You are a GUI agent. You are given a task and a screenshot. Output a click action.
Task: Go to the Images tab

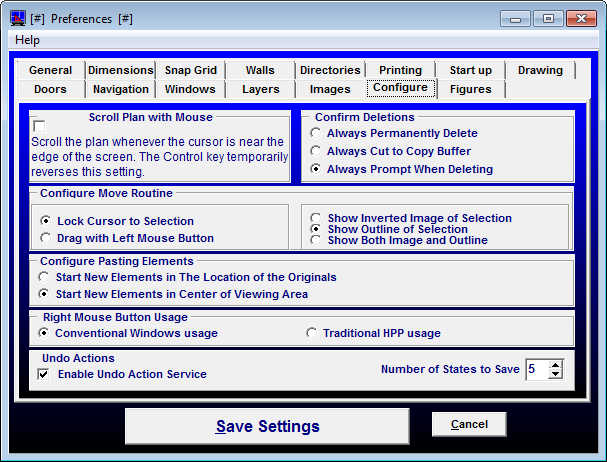(x=330, y=89)
